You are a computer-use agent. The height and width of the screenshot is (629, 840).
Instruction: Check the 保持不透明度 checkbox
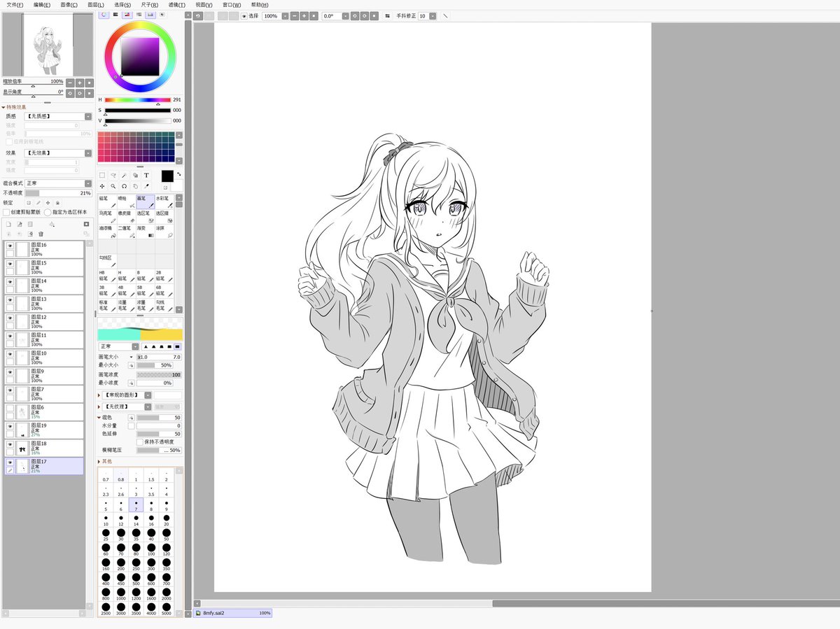[139, 442]
